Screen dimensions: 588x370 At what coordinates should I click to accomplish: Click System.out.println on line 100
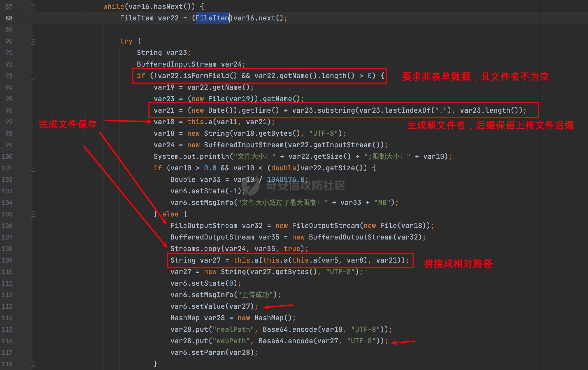coord(191,156)
